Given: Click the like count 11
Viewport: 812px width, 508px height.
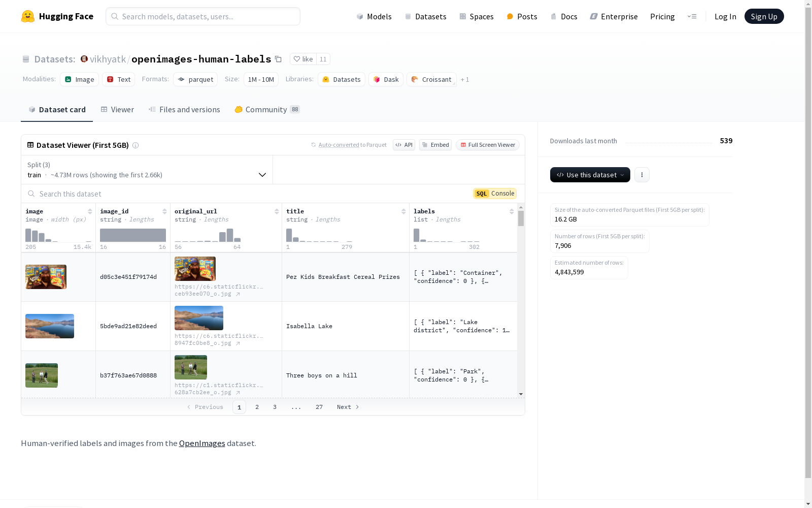Looking at the screenshot, I should pos(323,59).
